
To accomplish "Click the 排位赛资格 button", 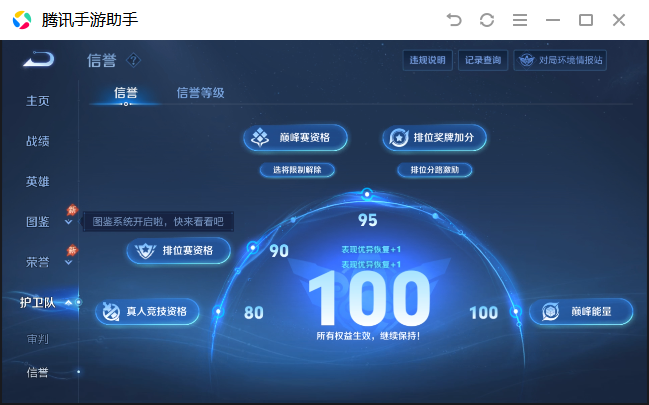I will pos(178,251).
